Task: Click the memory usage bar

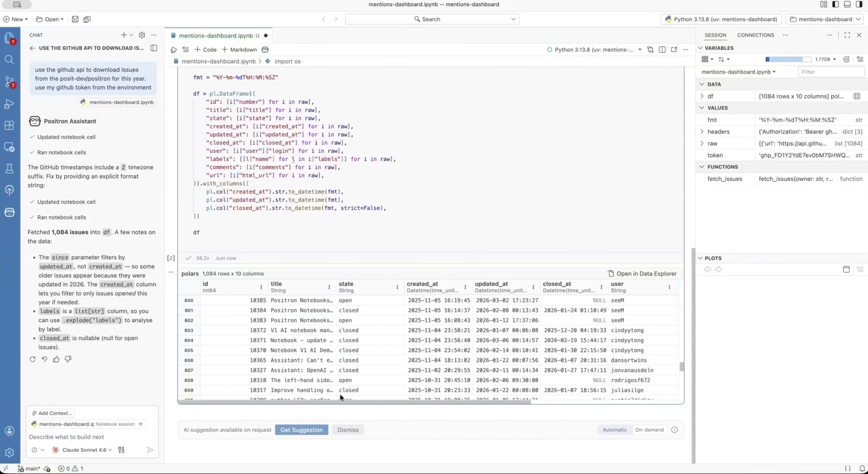Action: click(788, 59)
